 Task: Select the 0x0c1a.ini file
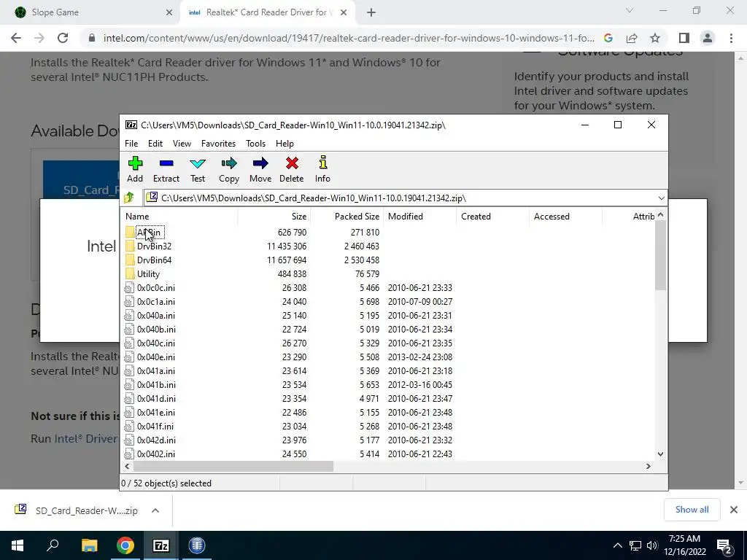tap(156, 301)
